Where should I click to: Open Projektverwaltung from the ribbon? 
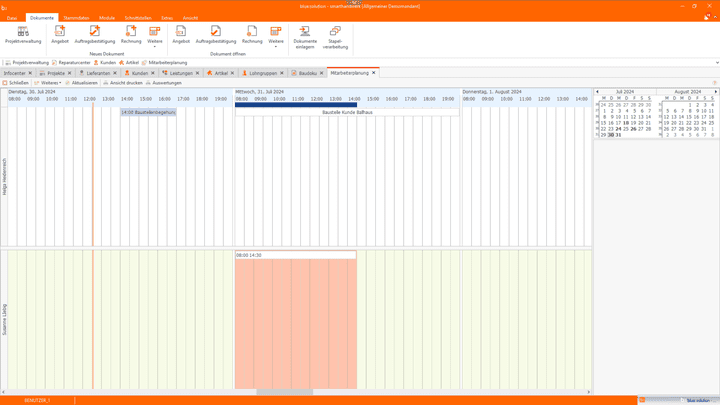(x=23, y=35)
